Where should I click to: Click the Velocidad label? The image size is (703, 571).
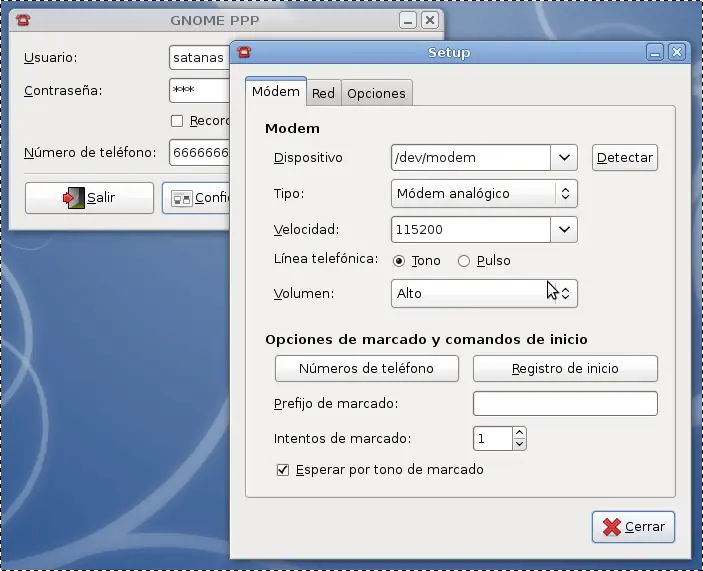click(x=306, y=229)
